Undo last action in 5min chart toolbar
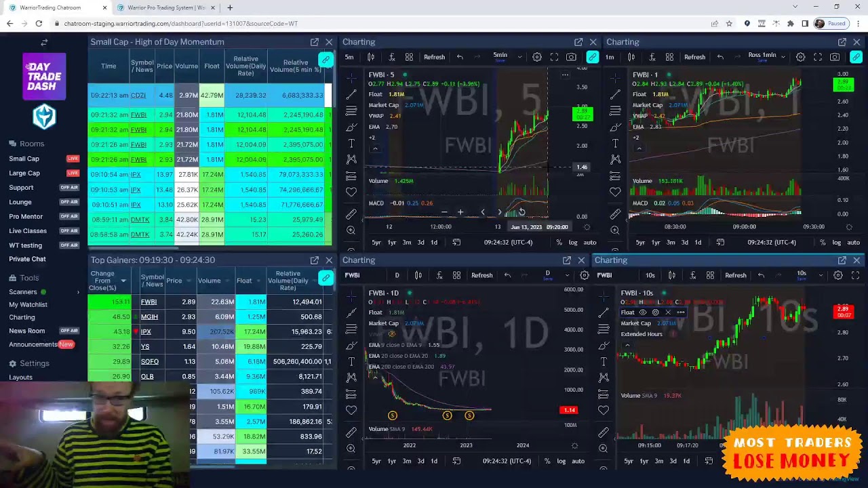This screenshot has height=488, width=868. (460, 57)
